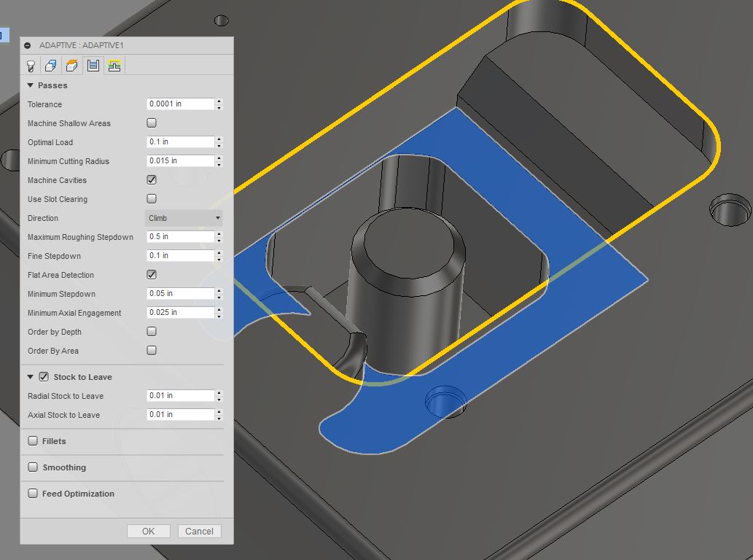Viewport: 753px width, 560px height.
Task: Dismiss the dialog with Cancel
Action: point(199,531)
